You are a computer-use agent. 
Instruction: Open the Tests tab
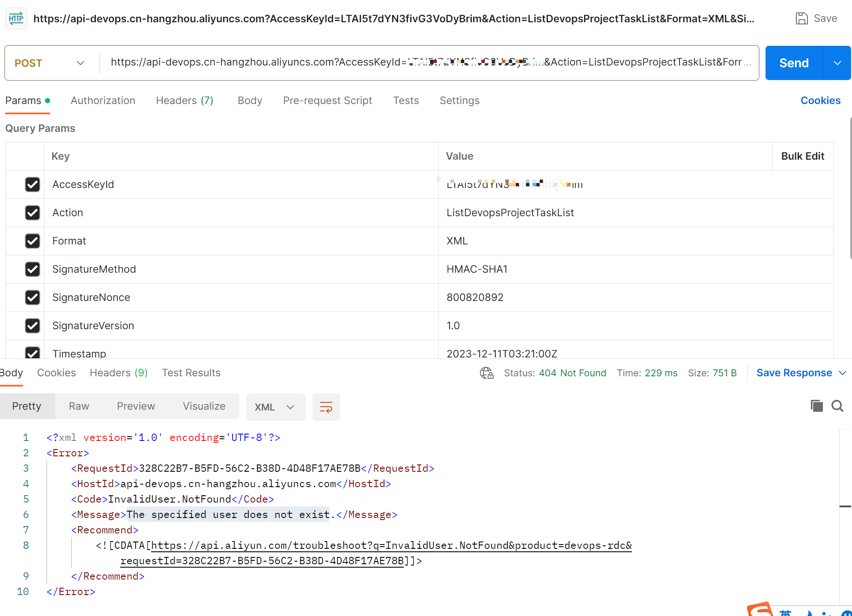[406, 101]
